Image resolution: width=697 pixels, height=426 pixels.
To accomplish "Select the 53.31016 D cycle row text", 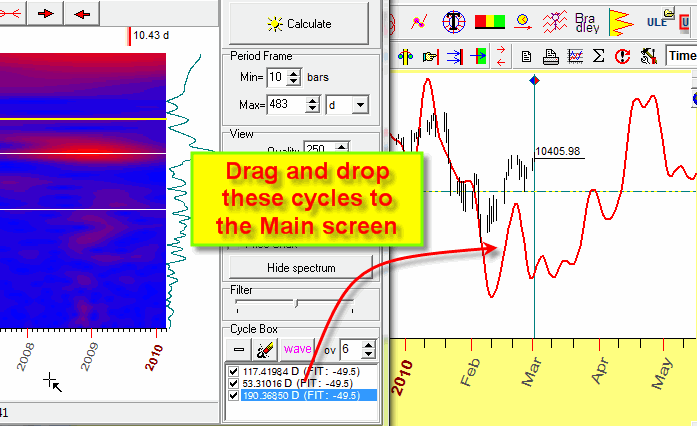I will (297, 383).
